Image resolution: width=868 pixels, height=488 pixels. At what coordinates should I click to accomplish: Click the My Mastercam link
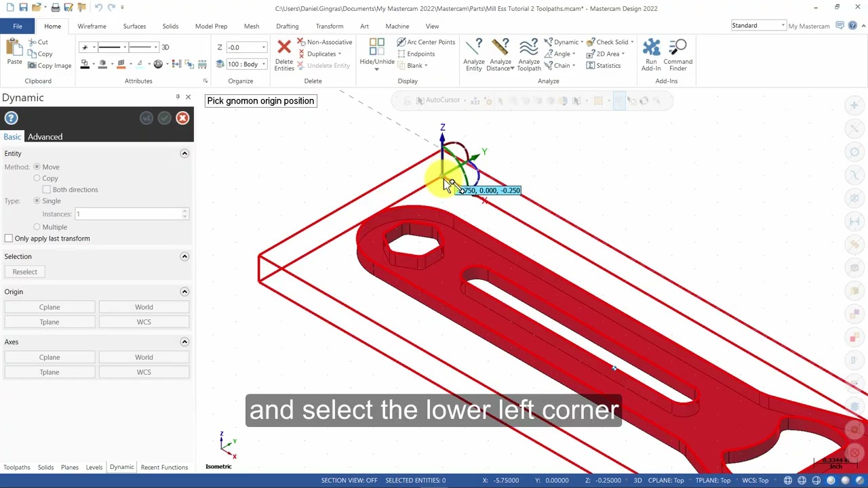pos(809,26)
